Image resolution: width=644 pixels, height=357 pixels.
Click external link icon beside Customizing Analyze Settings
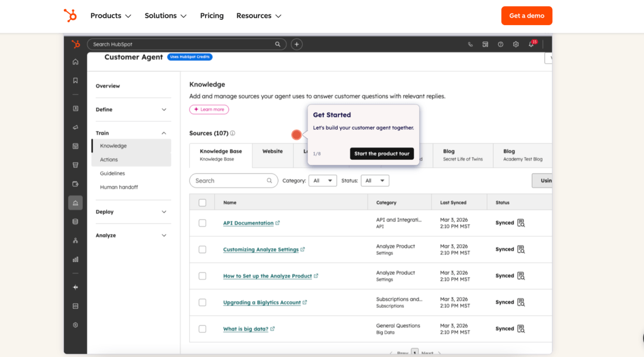click(x=303, y=249)
